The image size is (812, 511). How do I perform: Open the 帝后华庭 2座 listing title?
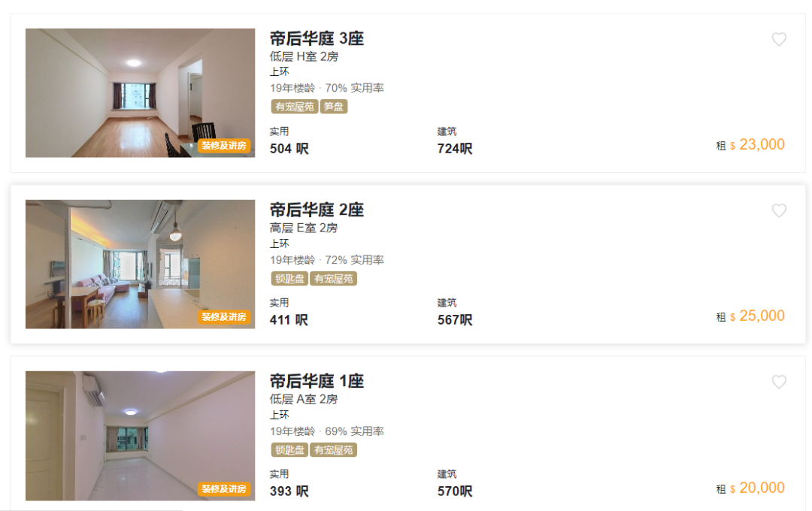(317, 210)
